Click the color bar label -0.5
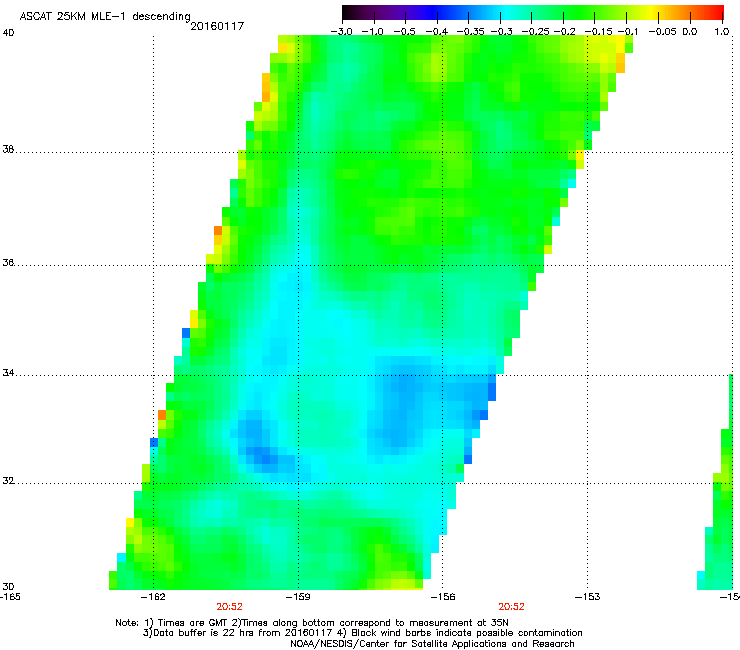This screenshot has height=650, width=740. pos(405,32)
